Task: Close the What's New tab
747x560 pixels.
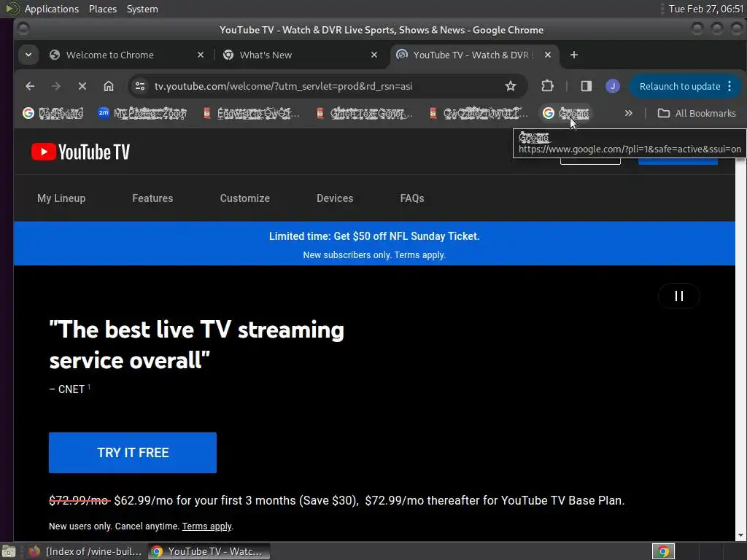Action: (374, 55)
